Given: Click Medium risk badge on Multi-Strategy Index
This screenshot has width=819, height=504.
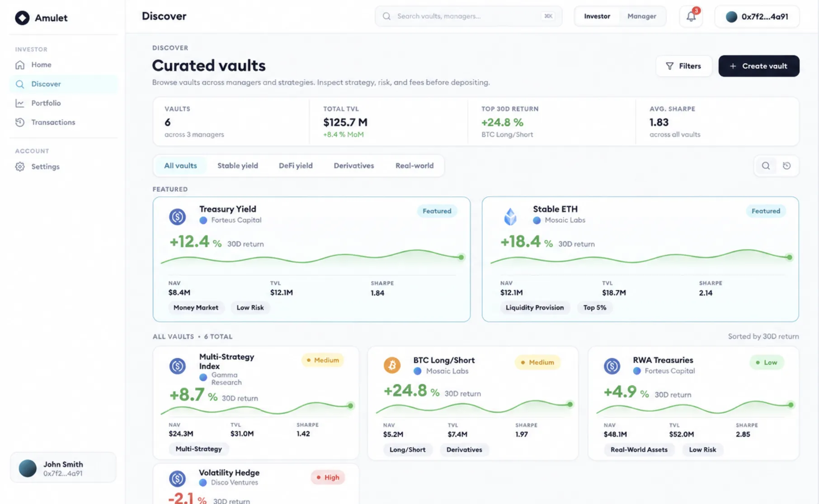Looking at the screenshot, I should pyautogui.click(x=323, y=360).
